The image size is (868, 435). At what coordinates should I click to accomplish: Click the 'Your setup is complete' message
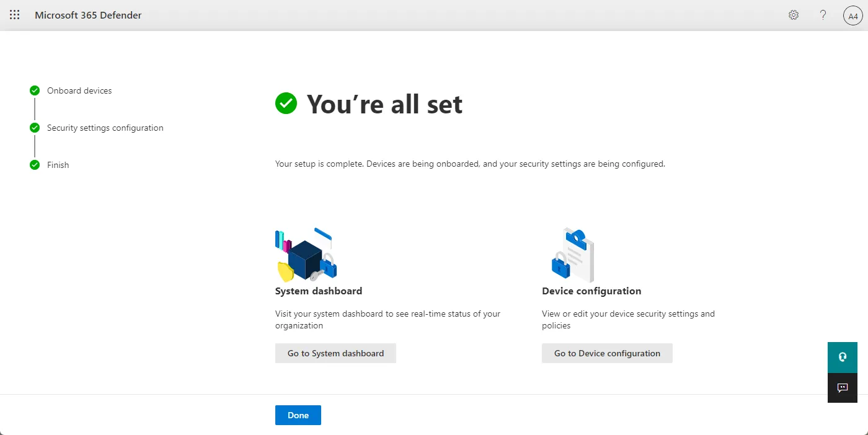(470, 164)
